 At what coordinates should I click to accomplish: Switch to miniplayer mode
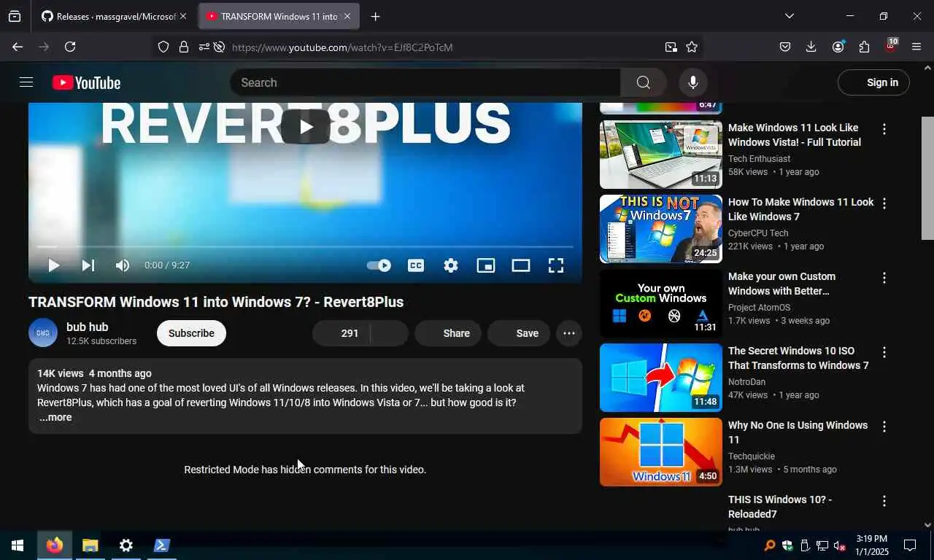[x=486, y=265]
